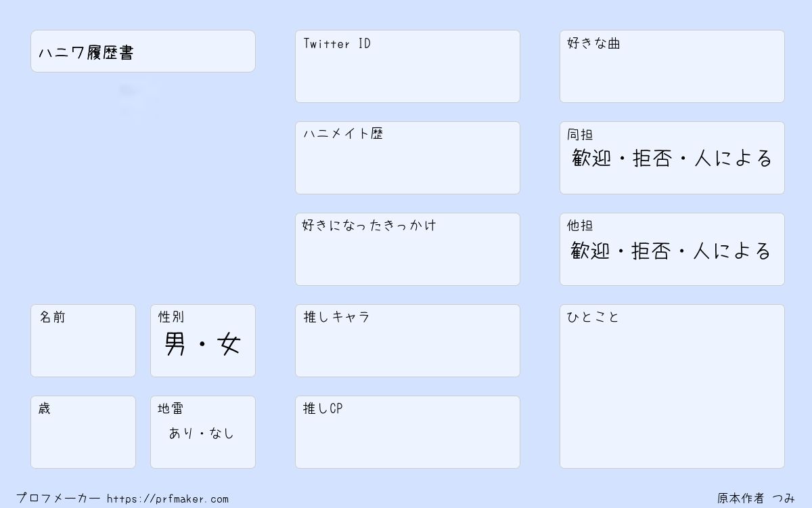812x508 pixels.
Task: Choose 歓迎 in the 他担 box
Action: tap(590, 251)
